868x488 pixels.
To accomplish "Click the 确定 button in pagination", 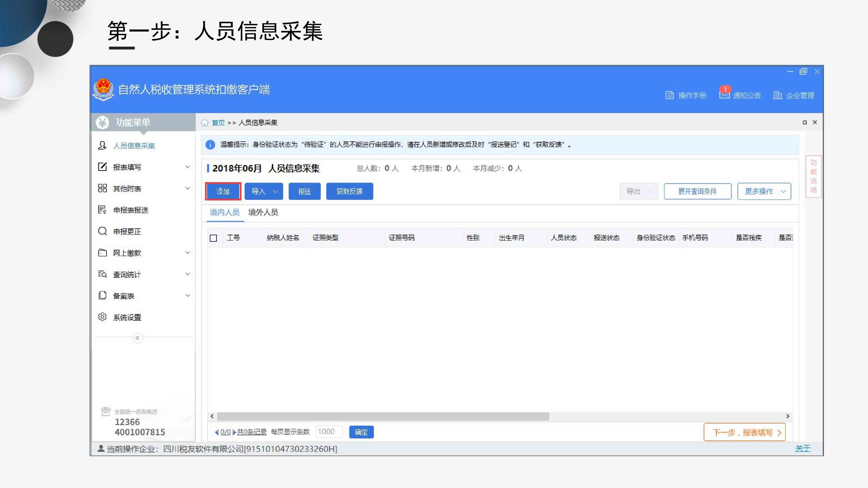I will [x=361, y=432].
